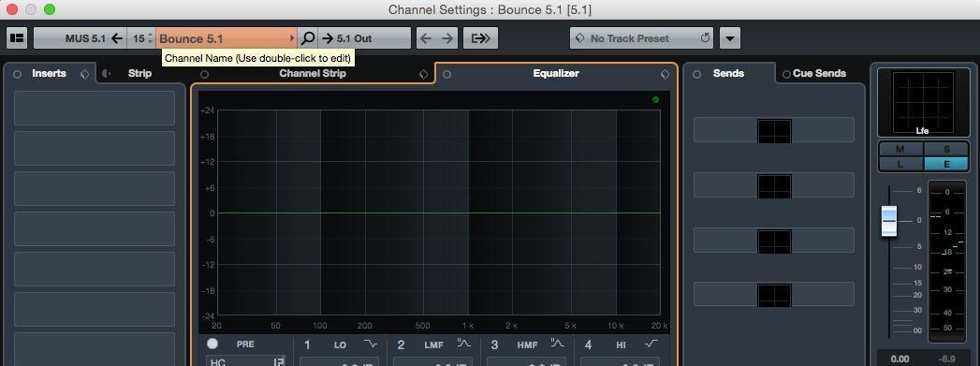Click the Strip position icon
Image resolution: width=980 pixels, height=366 pixels.
pos(107,74)
